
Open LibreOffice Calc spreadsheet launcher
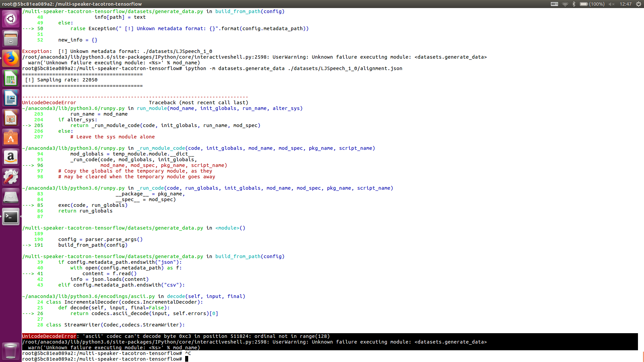11,78
